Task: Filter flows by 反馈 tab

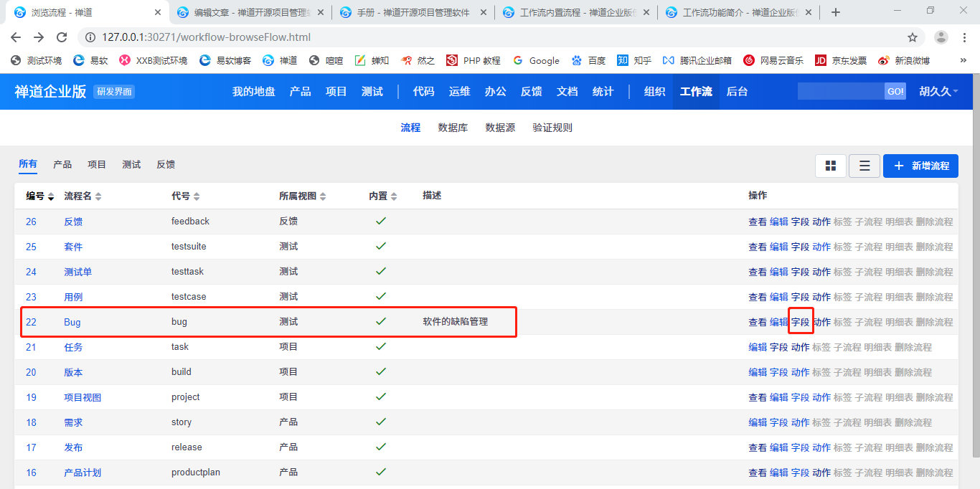Action: click(x=166, y=164)
